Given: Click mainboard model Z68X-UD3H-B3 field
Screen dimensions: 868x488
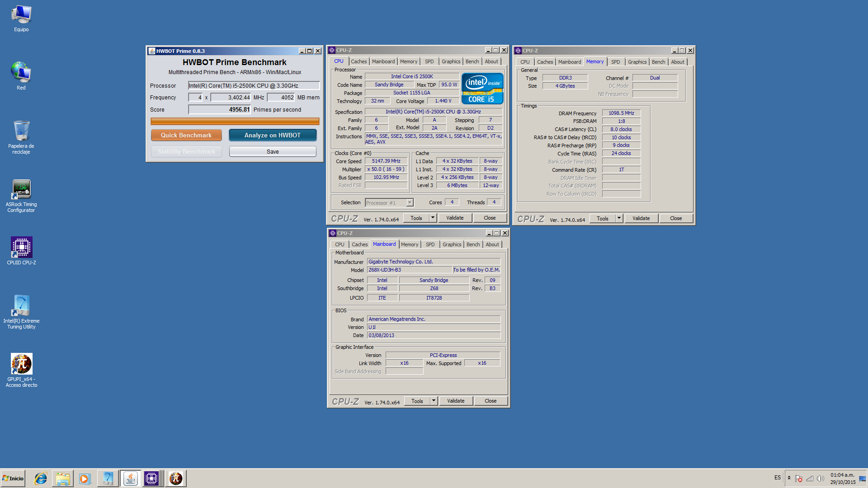Looking at the screenshot, I should (410, 270).
